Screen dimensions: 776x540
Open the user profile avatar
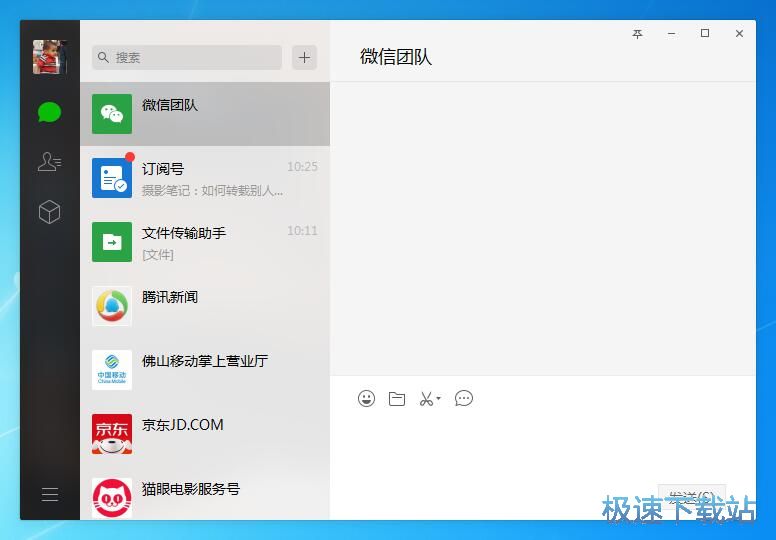pyautogui.click(x=49, y=57)
